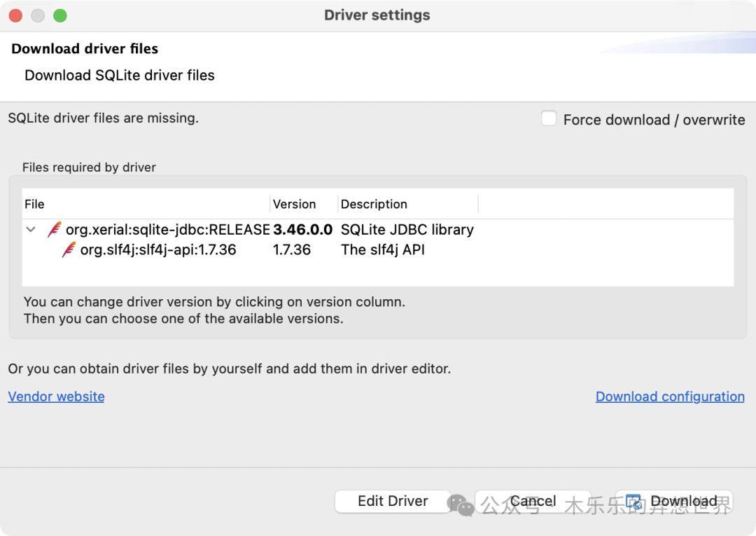This screenshot has height=536, width=756.
Task: Close the Driver settings window
Action: (16, 15)
